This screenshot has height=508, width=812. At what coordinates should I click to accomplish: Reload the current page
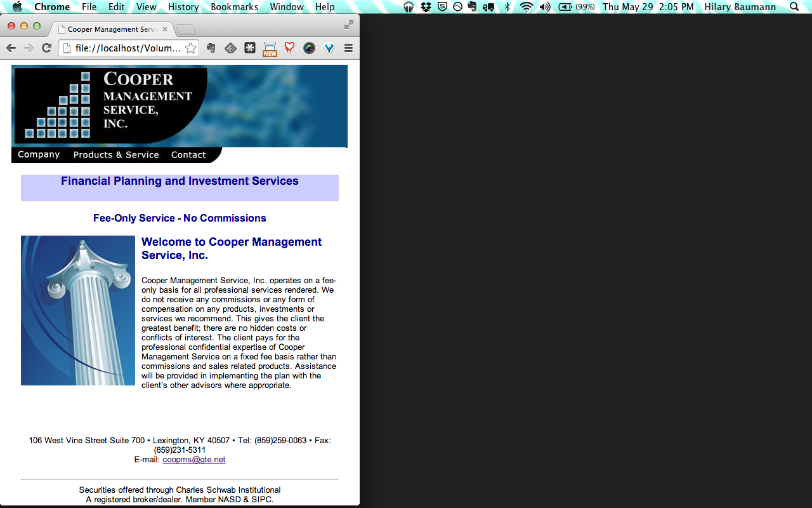46,48
